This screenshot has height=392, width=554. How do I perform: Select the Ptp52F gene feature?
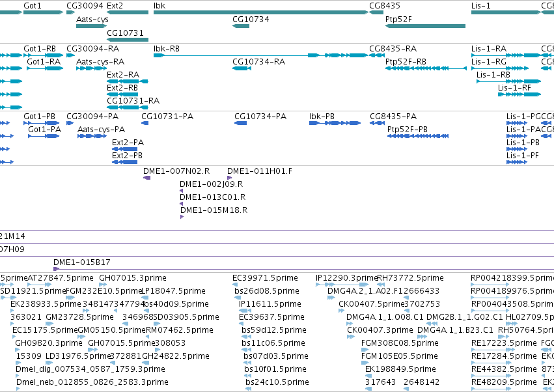point(425,26)
